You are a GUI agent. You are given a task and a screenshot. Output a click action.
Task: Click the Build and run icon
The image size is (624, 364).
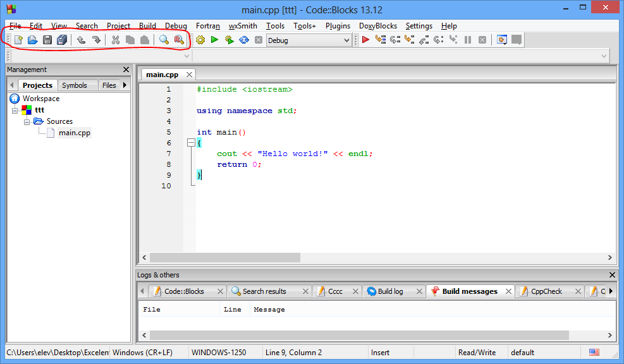pyautogui.click(x=229, y=40)
